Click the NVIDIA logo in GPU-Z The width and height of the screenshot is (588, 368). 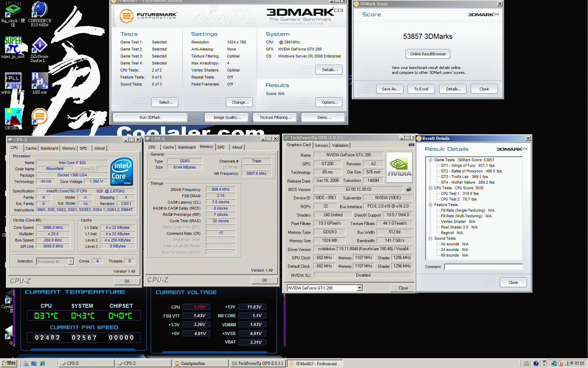399,167
